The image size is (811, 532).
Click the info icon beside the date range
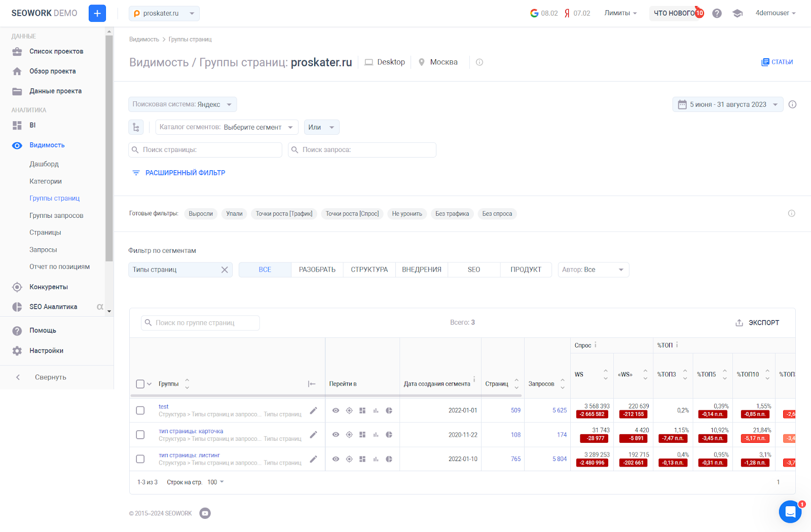point(793,104)
